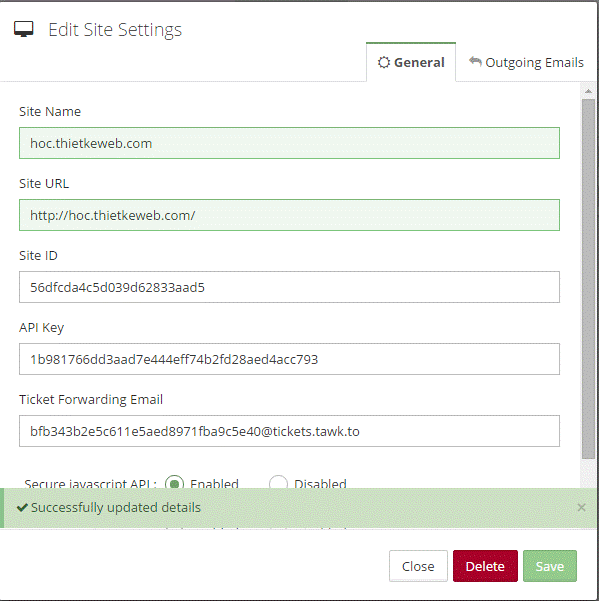Save the site settings

pyautogui.click(x=550, y=566)
